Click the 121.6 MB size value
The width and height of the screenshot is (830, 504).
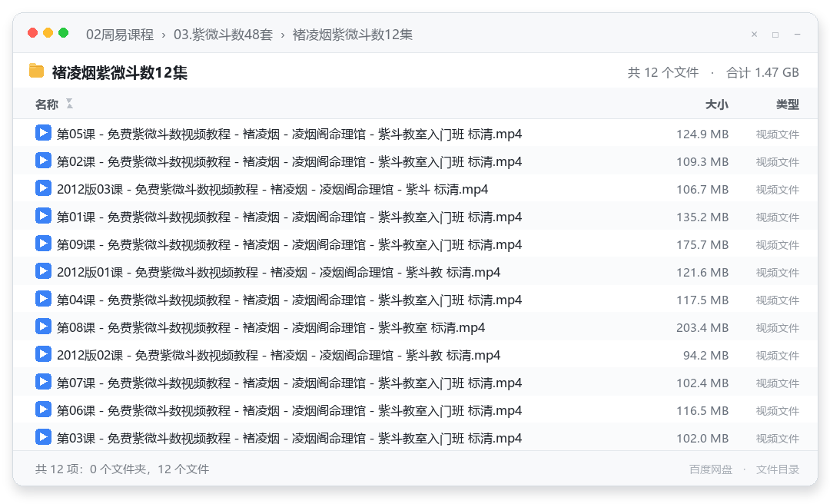(x=702, y=273)
